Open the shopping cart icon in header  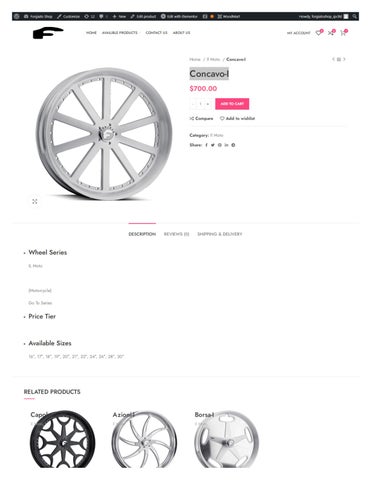pos(343,33)
